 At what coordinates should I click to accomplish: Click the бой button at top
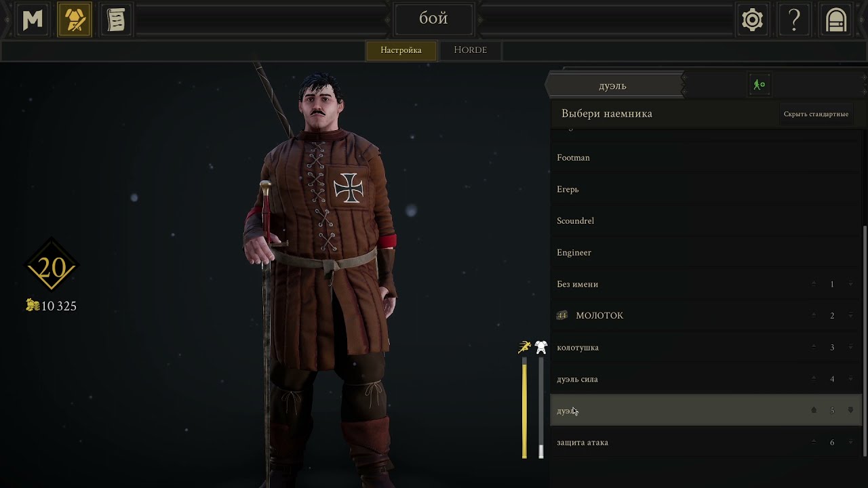[x=433, y=19]
